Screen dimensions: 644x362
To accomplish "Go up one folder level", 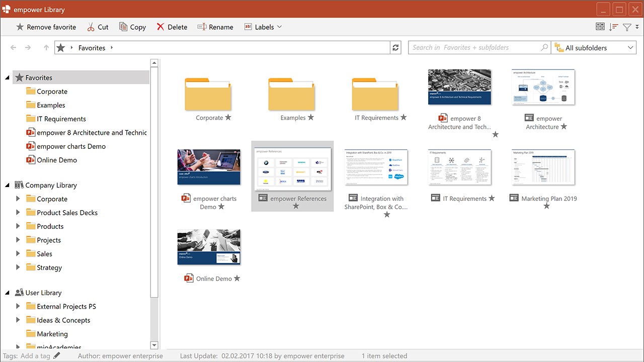I will 46,48.
